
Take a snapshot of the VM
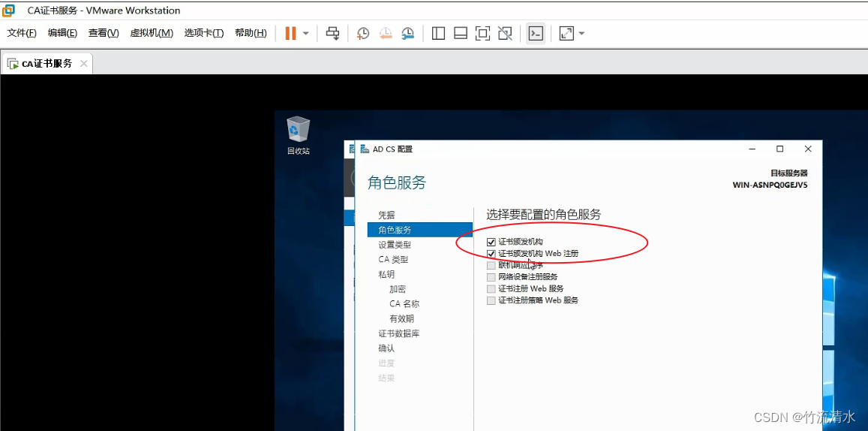coord(363,33)
